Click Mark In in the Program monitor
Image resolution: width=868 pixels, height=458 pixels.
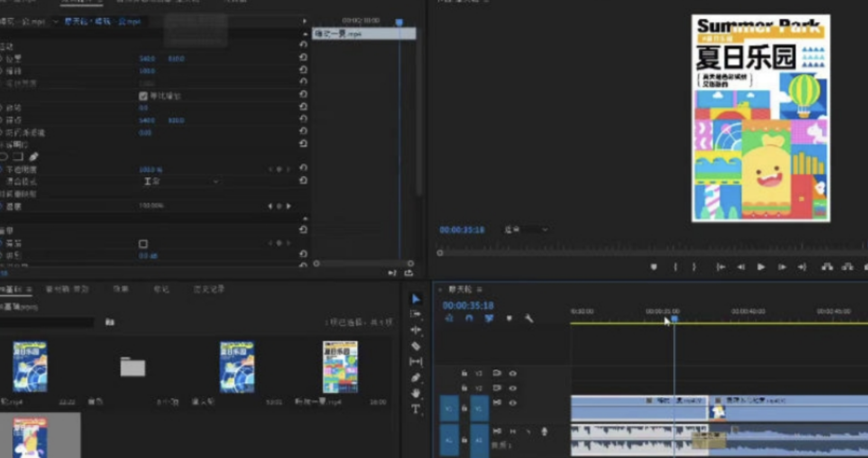[x=675, y=267]
